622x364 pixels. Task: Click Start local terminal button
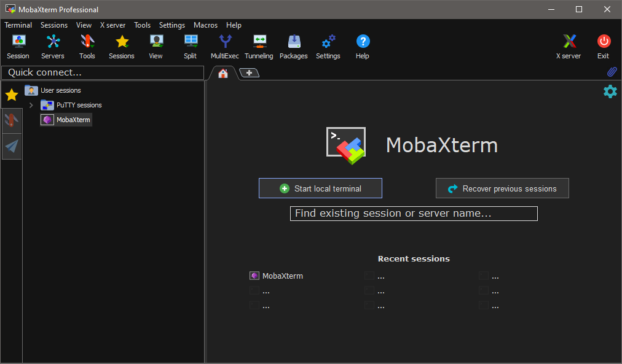(320, 188)
